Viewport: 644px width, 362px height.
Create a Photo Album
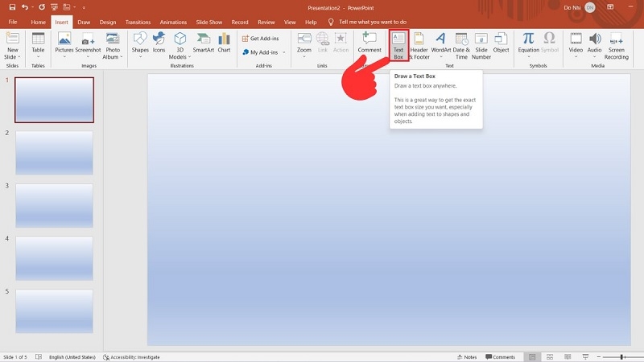click(x=113, y=46)
